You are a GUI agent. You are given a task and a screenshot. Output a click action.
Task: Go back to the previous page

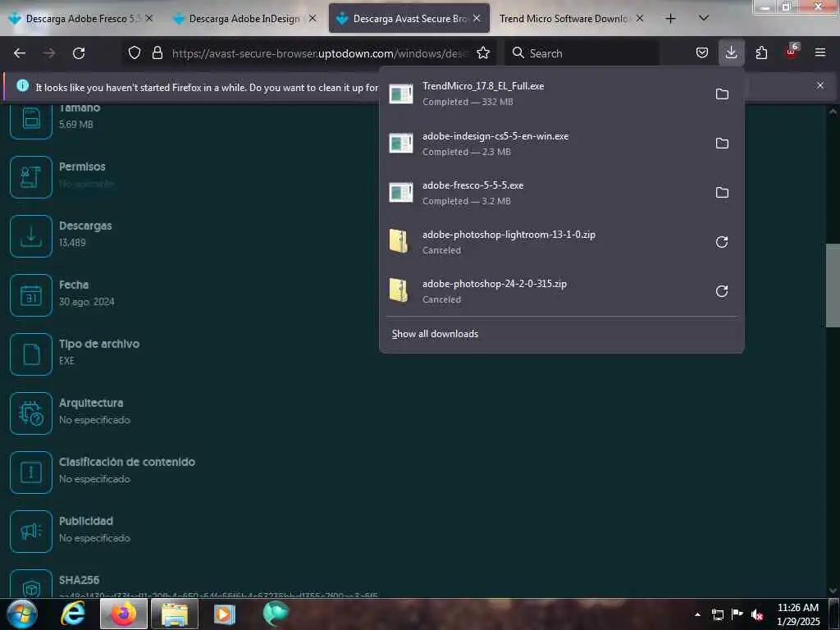[x=20, y=53]
